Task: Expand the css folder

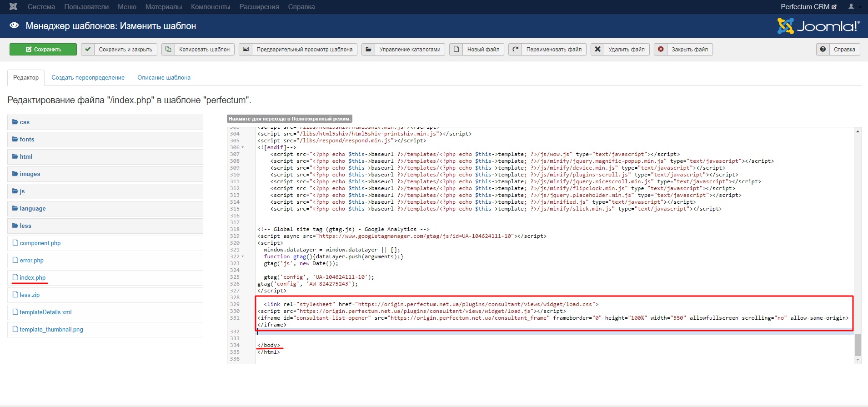Action: coord(105,122)
